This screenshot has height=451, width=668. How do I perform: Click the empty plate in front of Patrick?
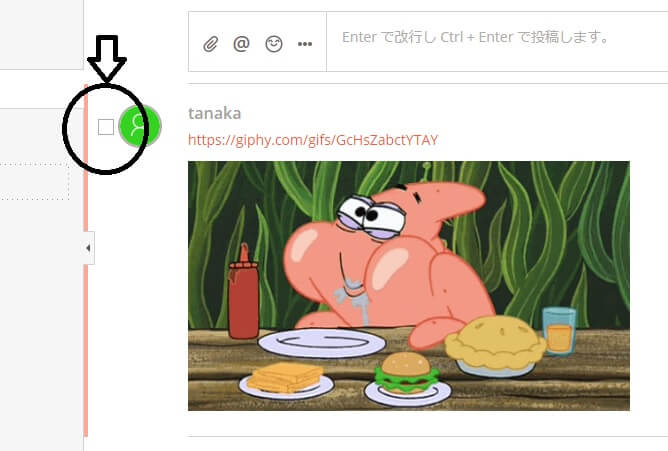(322, 343)
